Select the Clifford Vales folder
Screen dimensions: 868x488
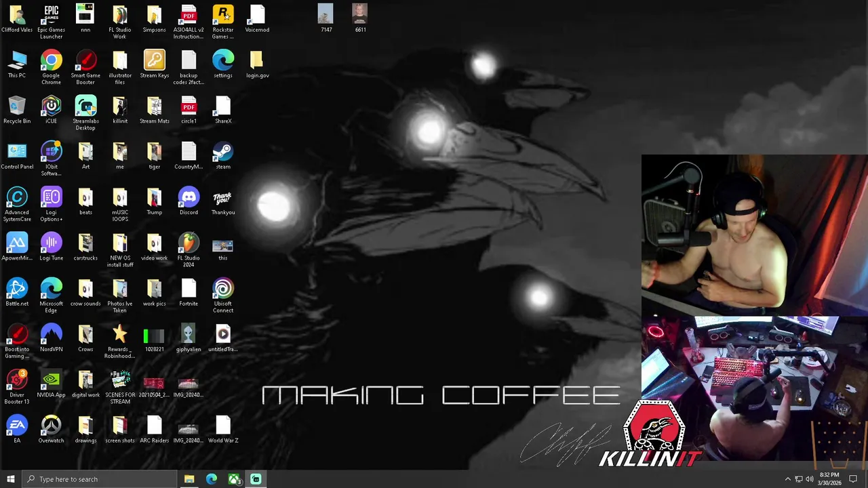click(17, 18)
